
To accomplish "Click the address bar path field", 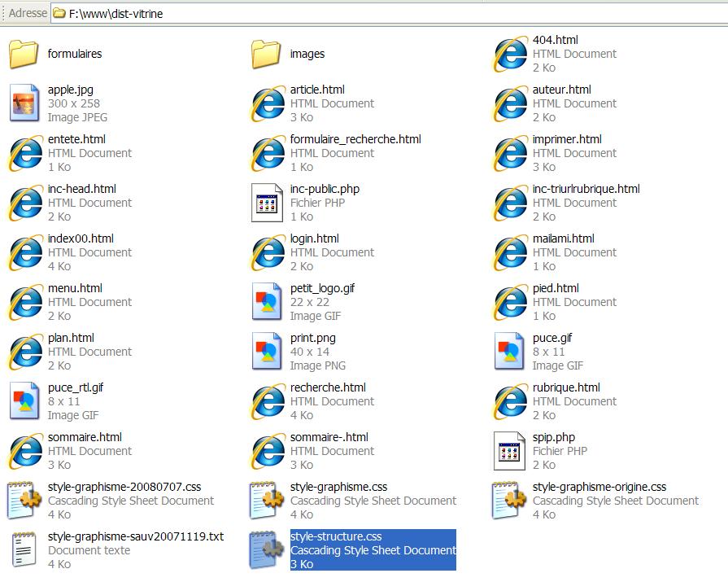I will pos(389,14).
